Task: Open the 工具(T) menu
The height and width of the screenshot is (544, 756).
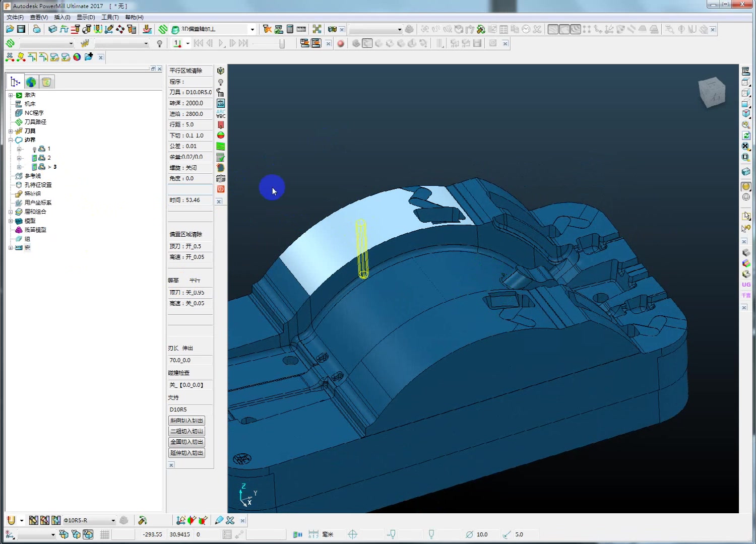Action: point(110,17)
